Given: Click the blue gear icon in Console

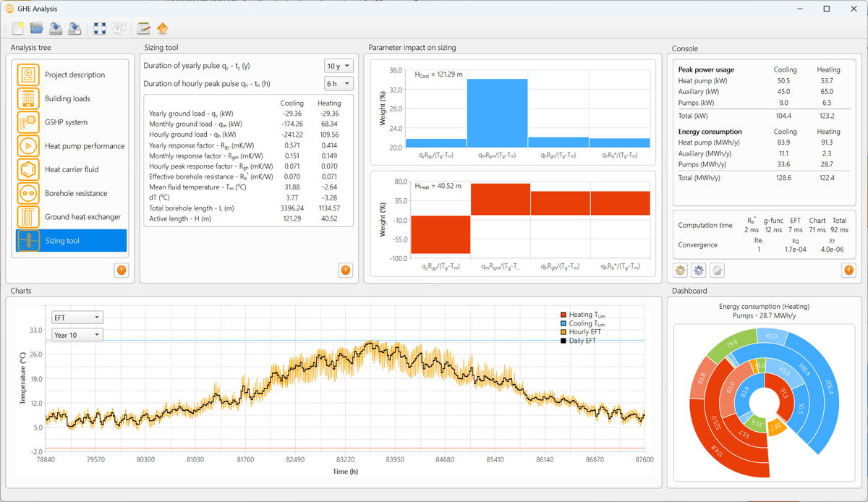Looking at the screenshot, I should point(699,271).
